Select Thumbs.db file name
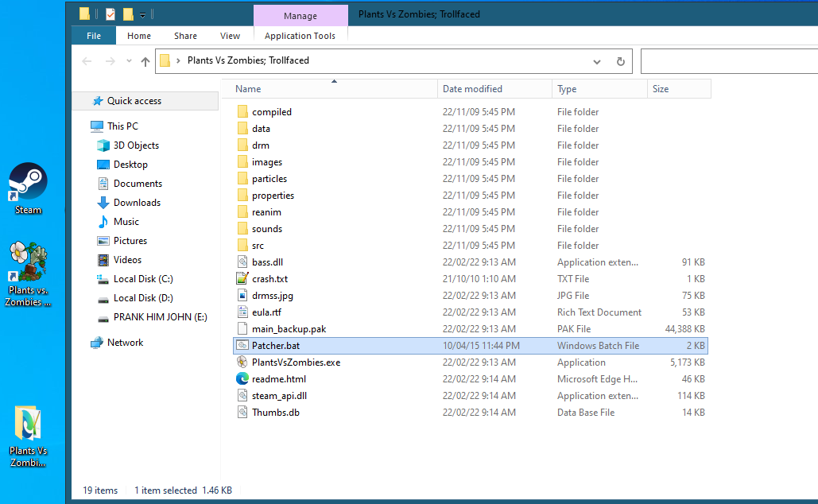The height and width of the screenshot is (504, 818). 275,412
